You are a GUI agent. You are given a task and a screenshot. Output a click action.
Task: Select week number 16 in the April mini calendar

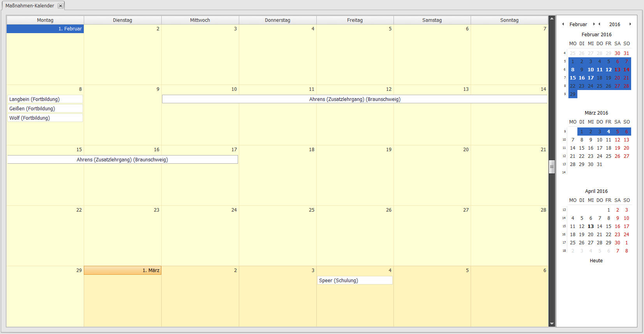[564, 235]
